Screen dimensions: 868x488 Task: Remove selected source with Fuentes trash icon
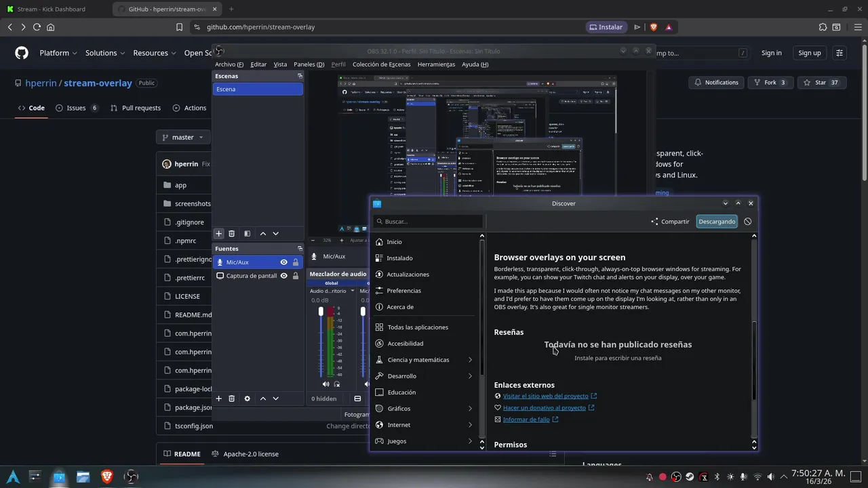click(x=231, y=399)
